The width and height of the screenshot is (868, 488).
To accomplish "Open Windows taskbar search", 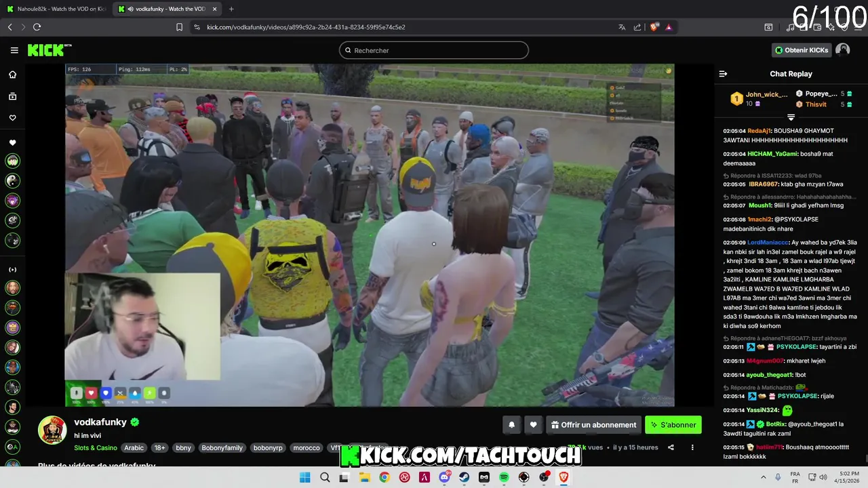I will pos(325,477).
